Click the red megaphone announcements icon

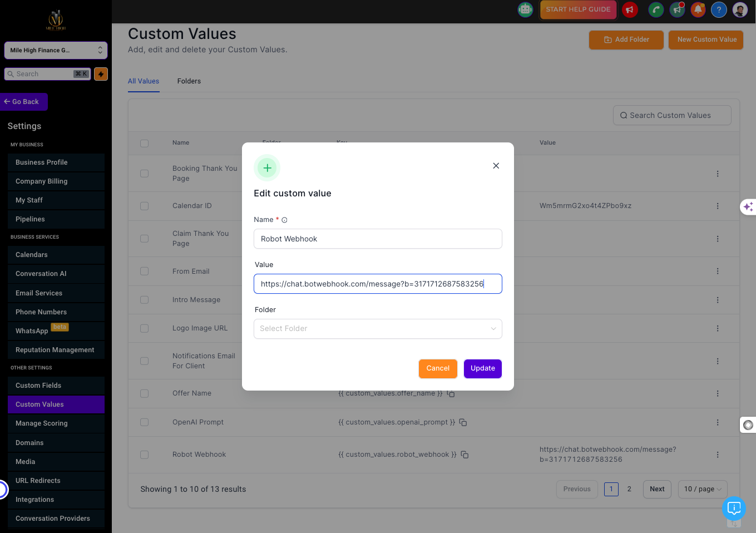tap(630, 9)
